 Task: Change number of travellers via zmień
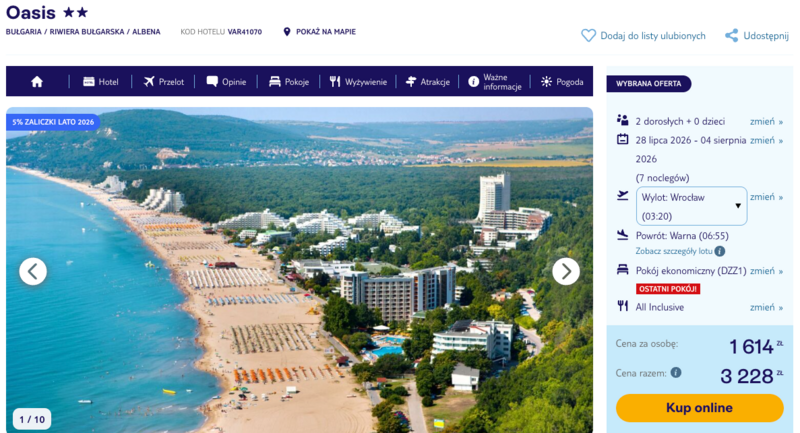(x=766, y=121)
